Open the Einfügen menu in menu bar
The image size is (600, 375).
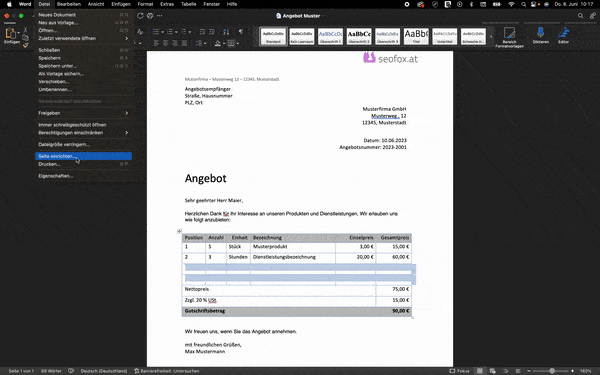(x=121, y=4)
